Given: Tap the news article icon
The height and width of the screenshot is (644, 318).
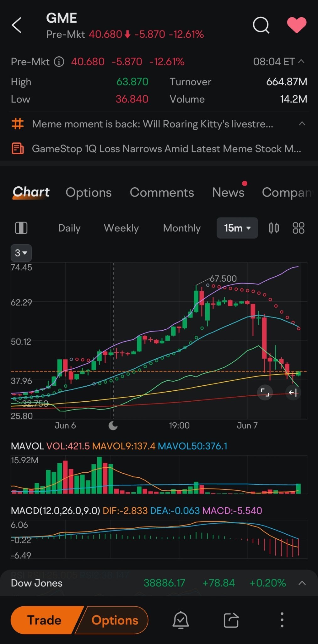Looking at the screenshot, I should 18,148.
